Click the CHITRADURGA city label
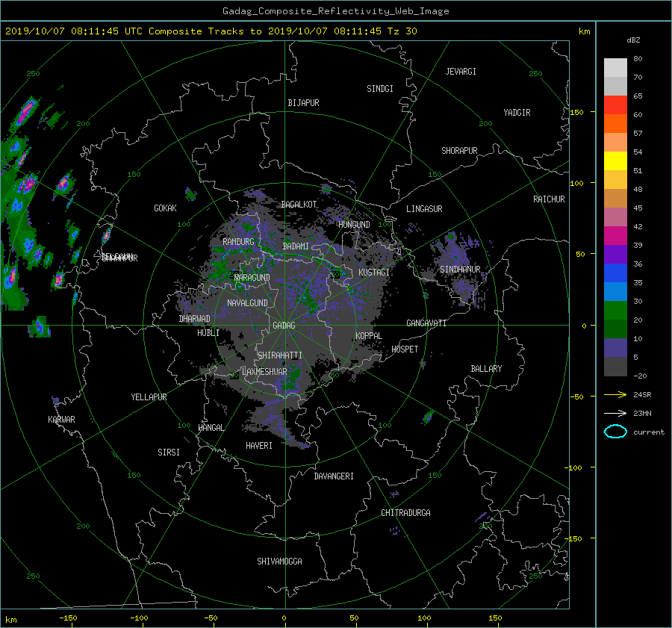Screen dimensions: 672x628 (x=405, y=513)
